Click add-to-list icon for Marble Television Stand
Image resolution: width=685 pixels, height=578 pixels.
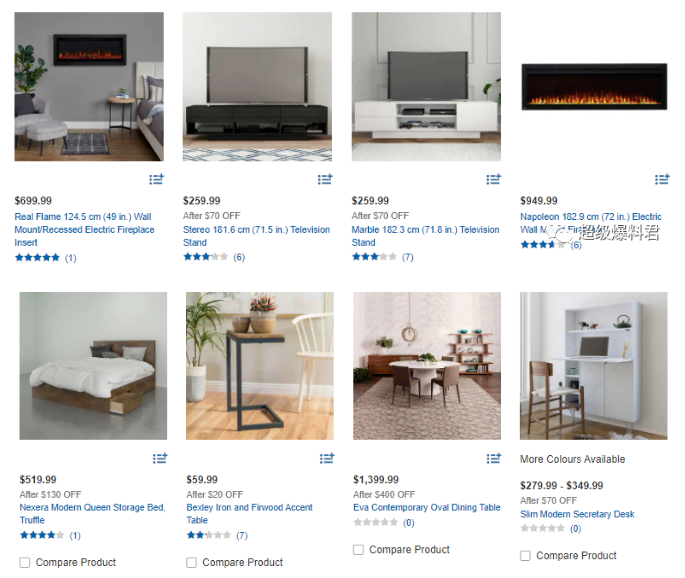tap(494, 179)
